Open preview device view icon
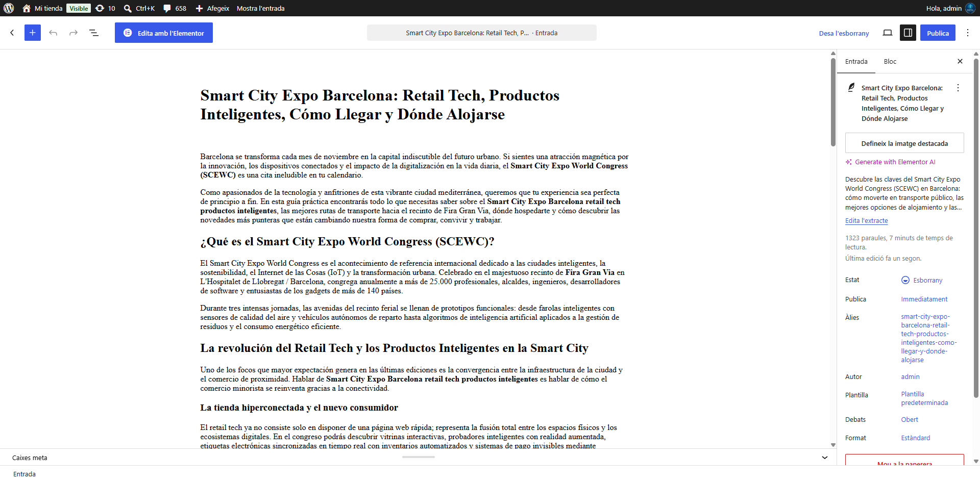The width and height of the screenshot is (980, 482). [888, 33]
